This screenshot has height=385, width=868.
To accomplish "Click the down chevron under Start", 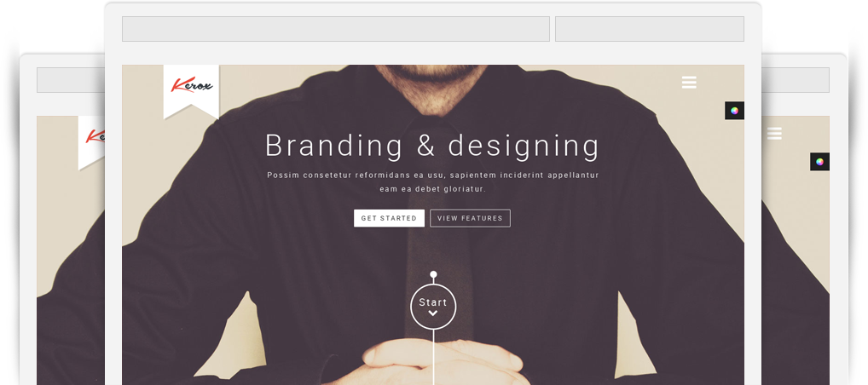I will pyautogui.click(x=433, y=313).
